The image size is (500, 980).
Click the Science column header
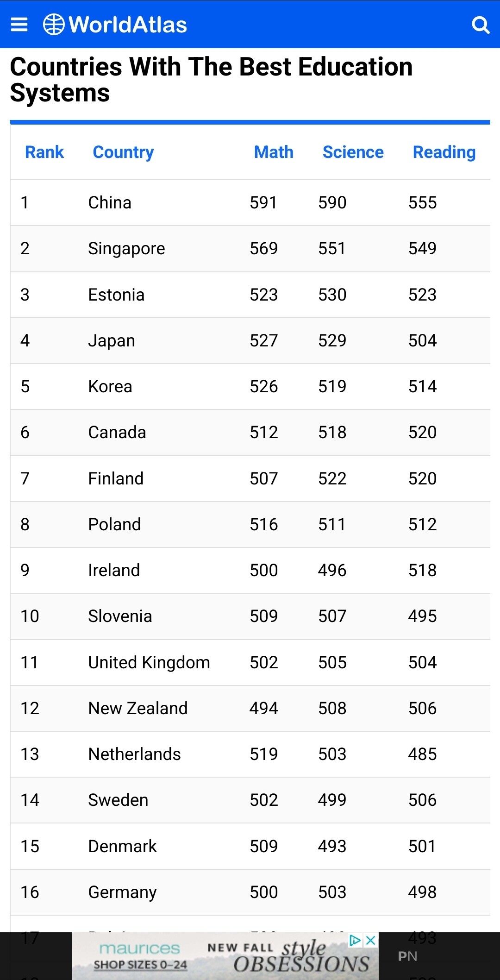click(x=353, y=152)
